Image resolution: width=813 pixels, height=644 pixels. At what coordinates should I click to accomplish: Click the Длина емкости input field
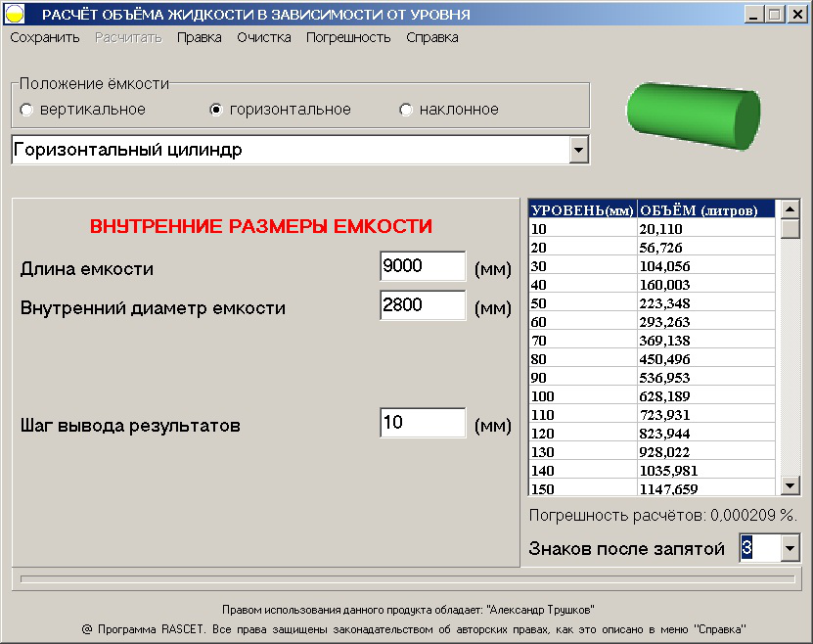[x=421, y=265]
